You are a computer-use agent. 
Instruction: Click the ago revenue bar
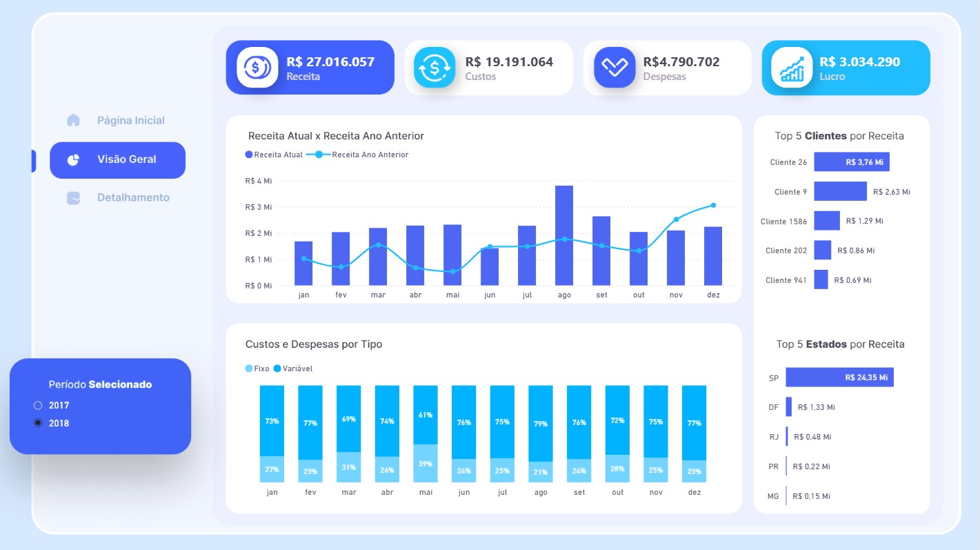point(564,235)
